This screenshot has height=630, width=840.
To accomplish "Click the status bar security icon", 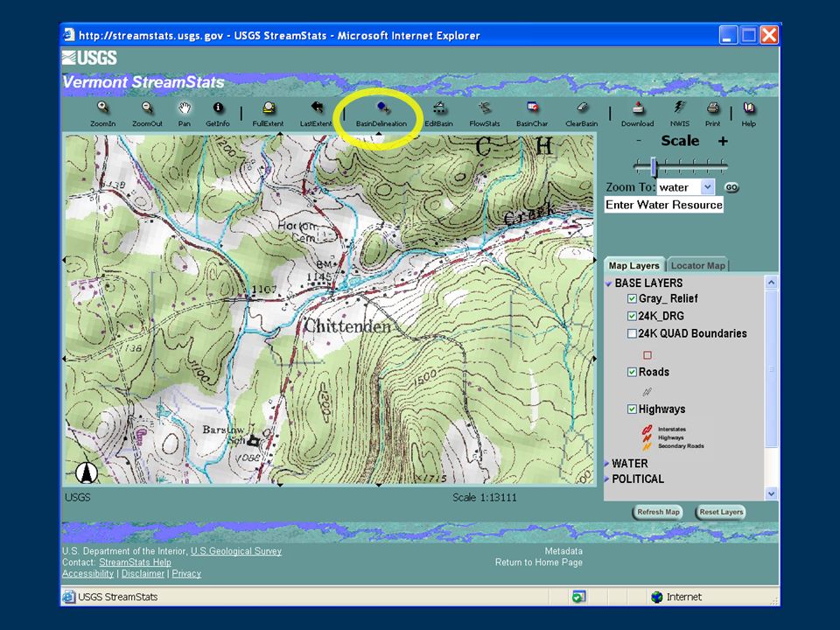I will pos(578,597).
